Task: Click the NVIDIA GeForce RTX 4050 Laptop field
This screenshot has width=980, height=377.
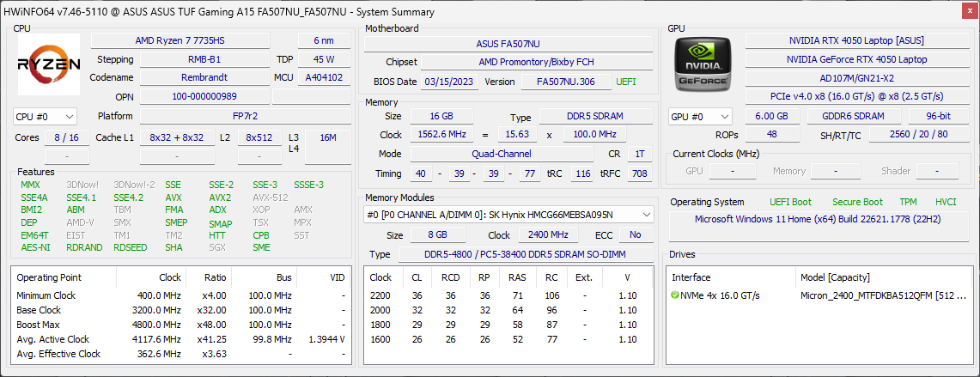Action: pos(855,59)
